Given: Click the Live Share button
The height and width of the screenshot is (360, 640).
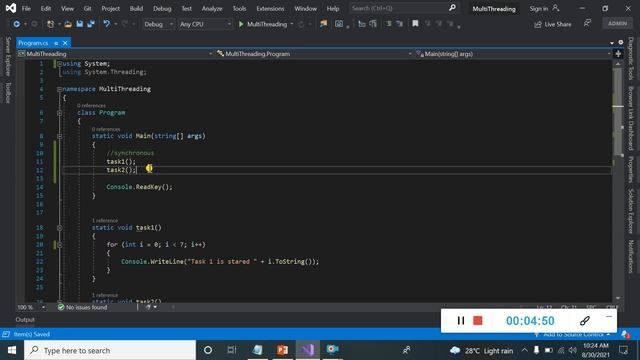Looking at the screenshot, I should pos(553,24).
